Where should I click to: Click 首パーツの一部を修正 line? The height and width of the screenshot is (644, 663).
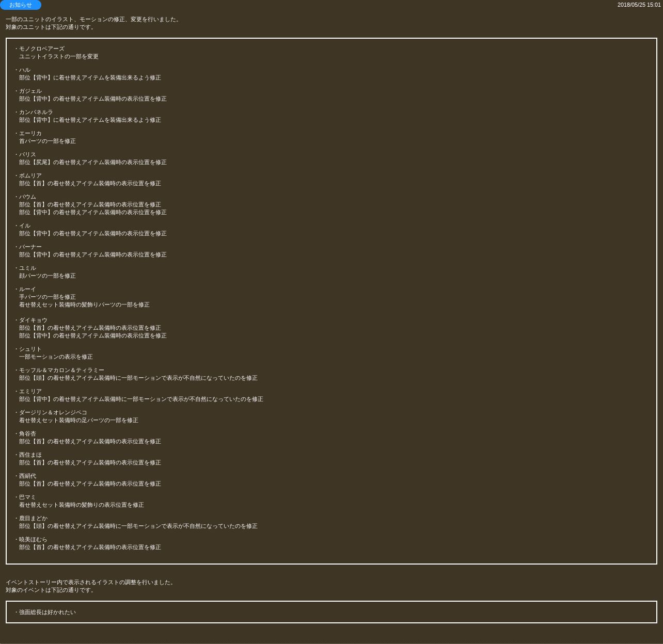[x=48, y=141]
